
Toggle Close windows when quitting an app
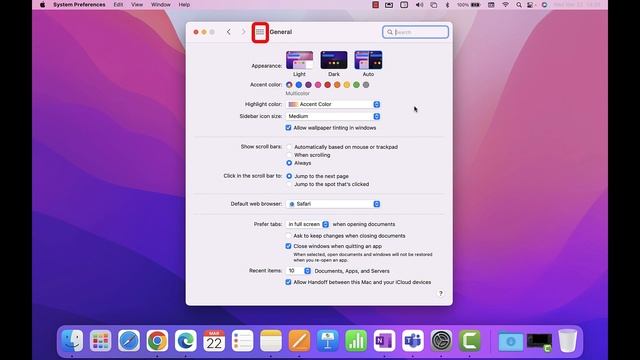coord(288,246)
